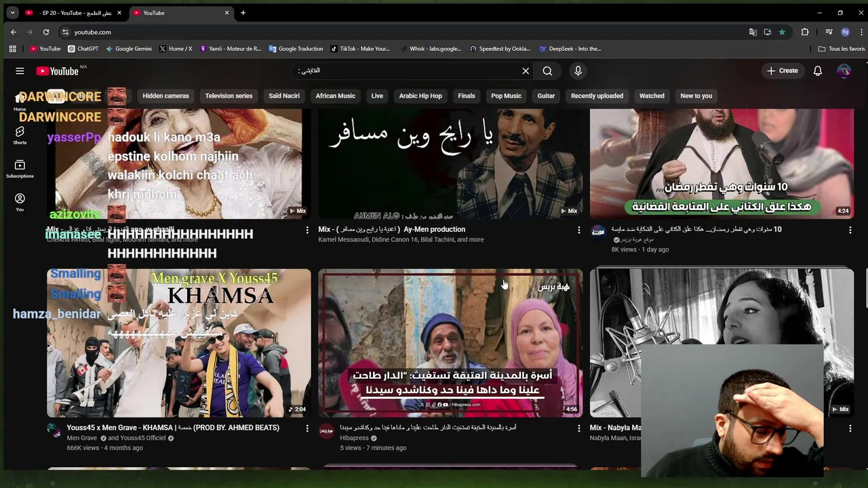Filter by Television series chip
The image size is (868, 488).
(229, 96)
